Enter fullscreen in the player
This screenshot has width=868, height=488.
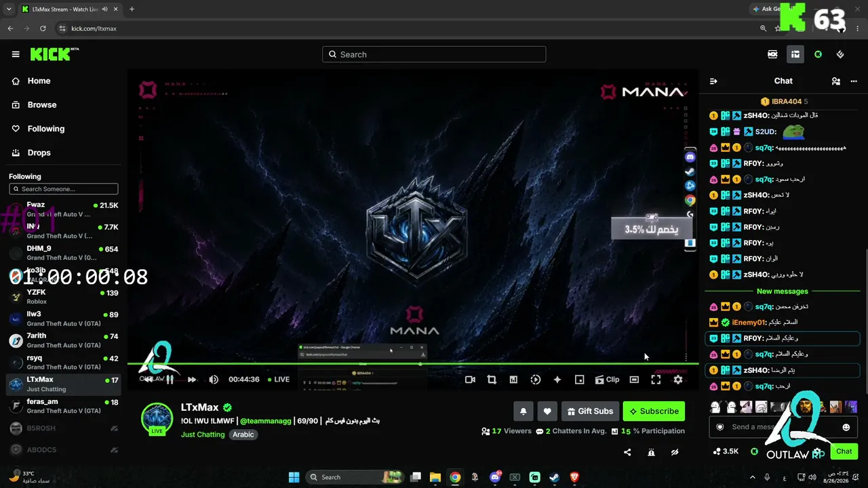(x=656, y=380)
